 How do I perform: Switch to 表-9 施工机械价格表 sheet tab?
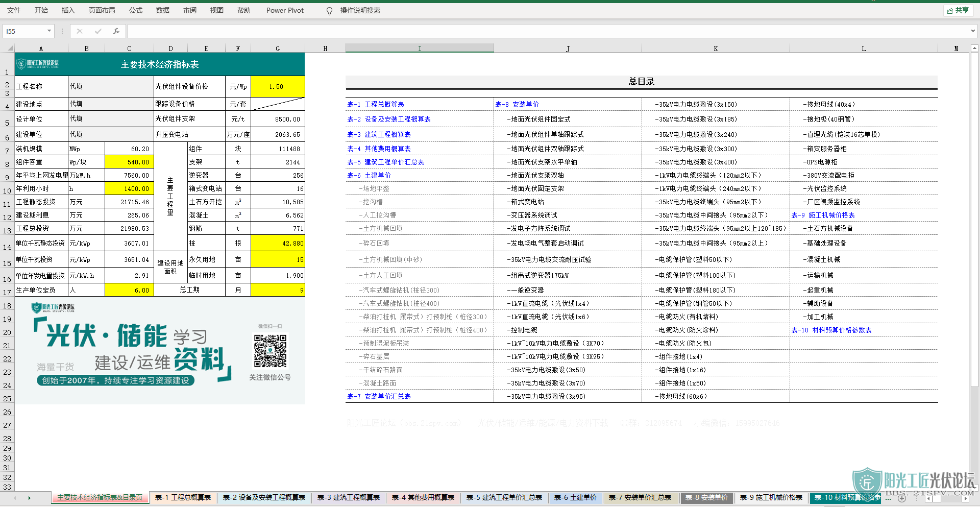[771, 498]
